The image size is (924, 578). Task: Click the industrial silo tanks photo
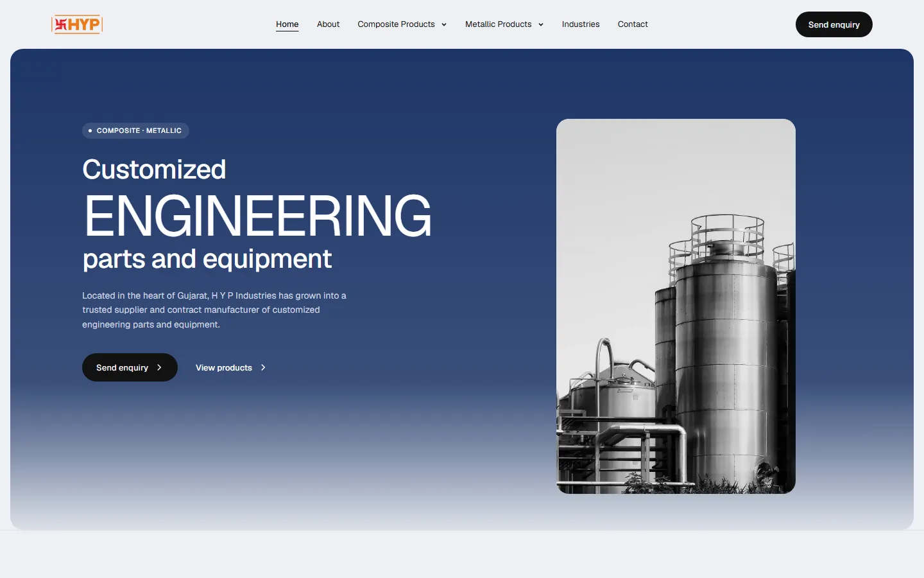(x=676, y=306)
